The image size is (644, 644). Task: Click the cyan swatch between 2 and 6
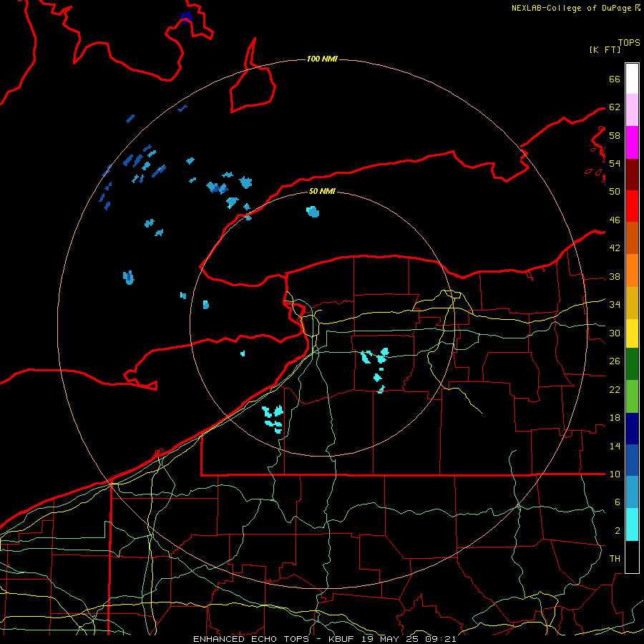[x=632, y=525]
